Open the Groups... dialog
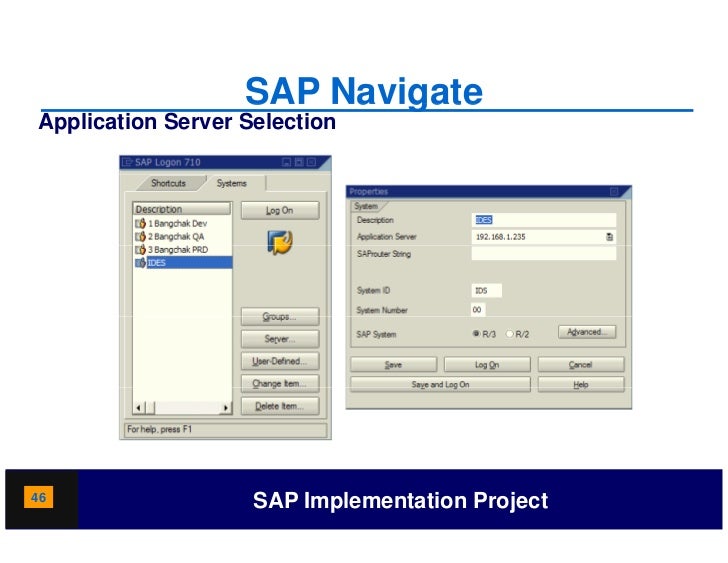Viewport: 728px width, 563px height. pos(280,317)
